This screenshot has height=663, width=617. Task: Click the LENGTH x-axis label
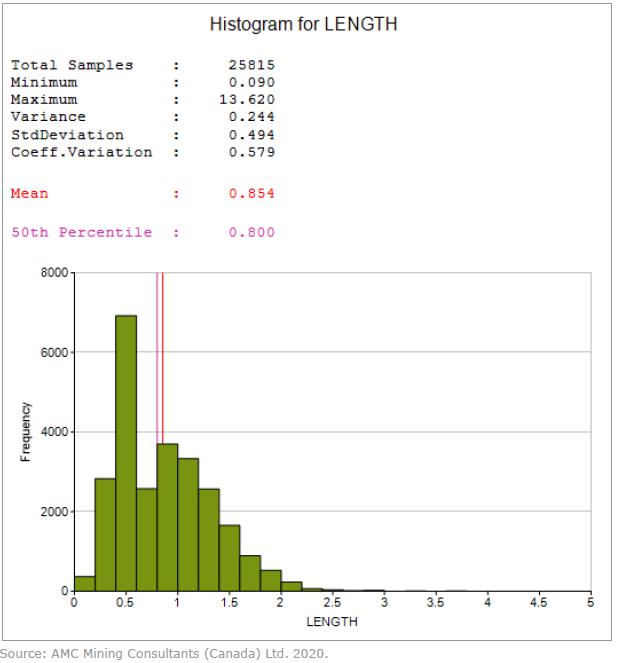click(x=331, y=622)
